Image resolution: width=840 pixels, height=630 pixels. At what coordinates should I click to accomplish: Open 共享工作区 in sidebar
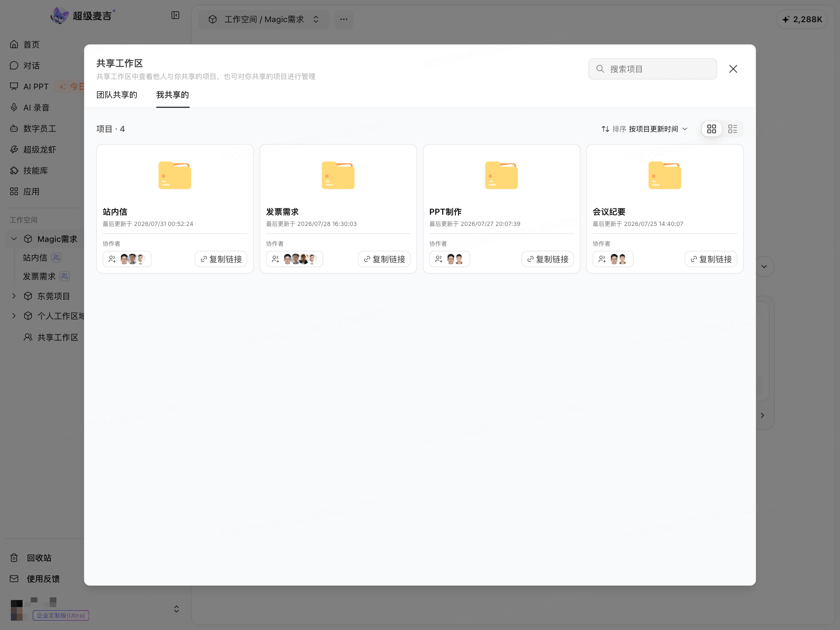pyautogui.click(x=51, y=337)
